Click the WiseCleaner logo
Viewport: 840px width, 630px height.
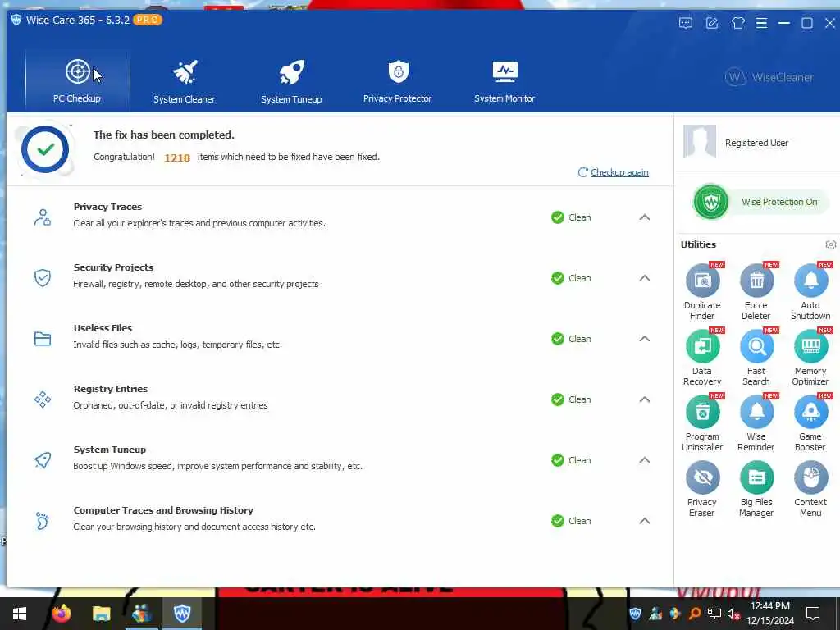click(x=769, y=77)
